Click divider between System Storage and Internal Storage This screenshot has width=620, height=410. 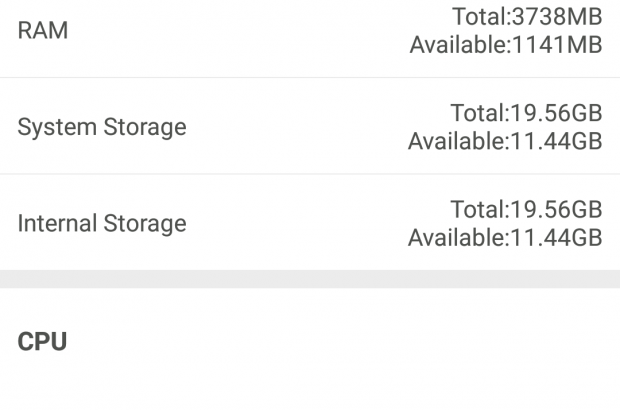(x=310, y=174)
